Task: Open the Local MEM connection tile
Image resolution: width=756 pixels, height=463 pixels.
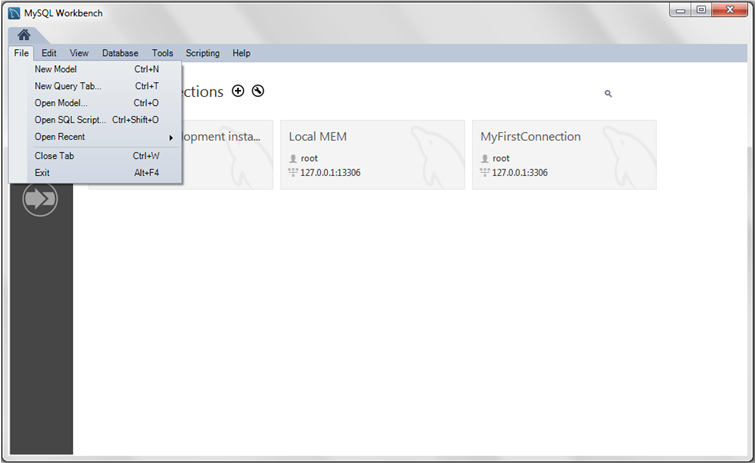Action: [372, 154]
